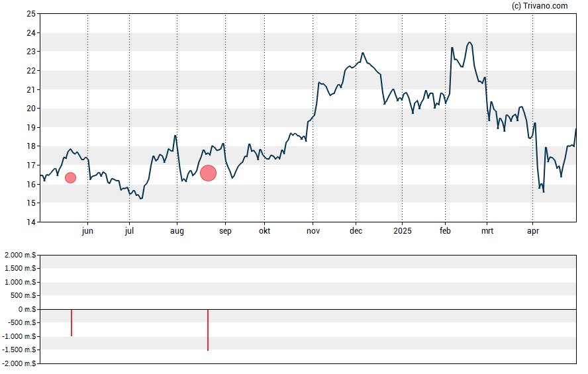This screenshot has height=374, width=588.
Task: Click the price axis label '19'
Action: (31, 127)
